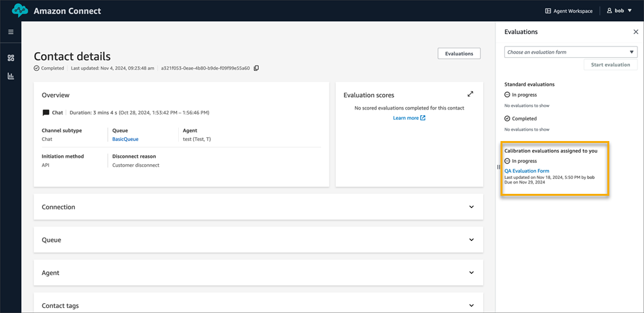Open the BasicQueue link
644x313 pixels.
tap(125, 139)
